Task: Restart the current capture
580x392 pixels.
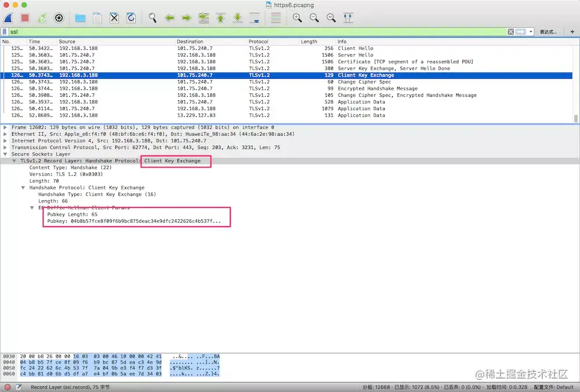Action: pos(42,18)
